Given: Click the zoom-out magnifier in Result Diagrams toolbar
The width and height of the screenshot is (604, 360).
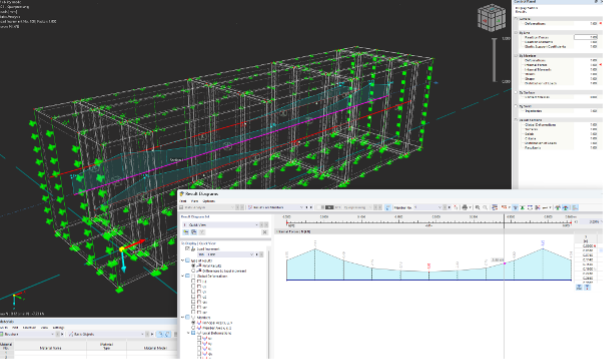Looking at the screenshot, I should [485, 208].
